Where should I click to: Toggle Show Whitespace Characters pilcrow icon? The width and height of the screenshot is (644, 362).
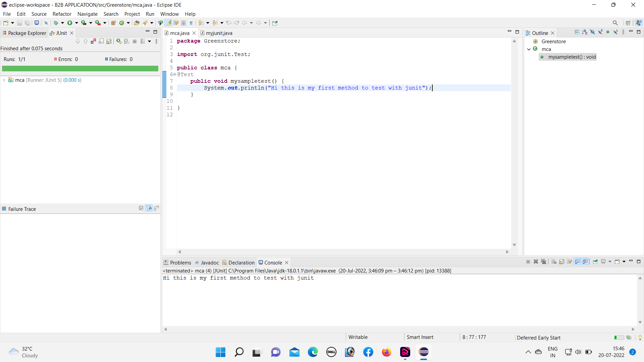[x=191, y=23]
